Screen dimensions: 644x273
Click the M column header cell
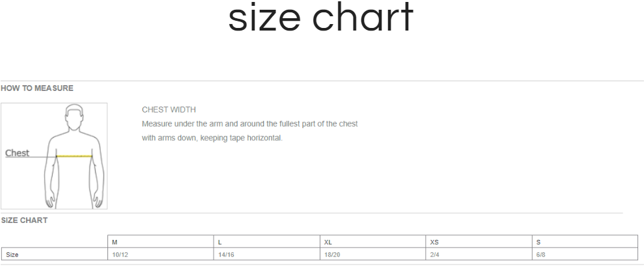click(161, 242)
